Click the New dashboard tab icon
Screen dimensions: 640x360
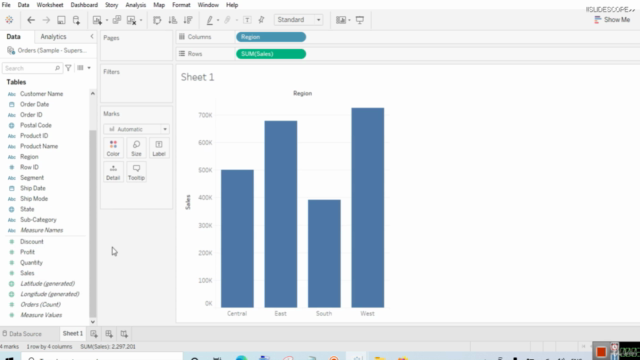click(109, 334)
